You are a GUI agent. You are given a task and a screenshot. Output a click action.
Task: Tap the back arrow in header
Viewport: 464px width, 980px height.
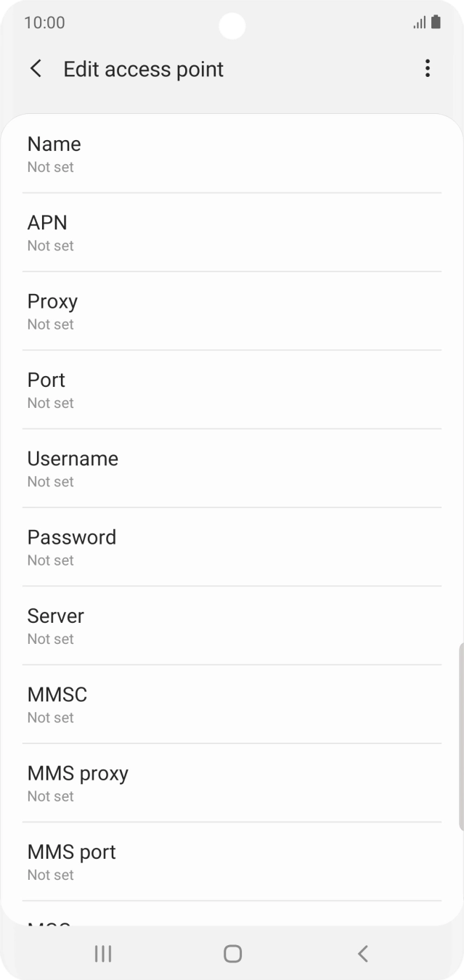coord(36,69)
